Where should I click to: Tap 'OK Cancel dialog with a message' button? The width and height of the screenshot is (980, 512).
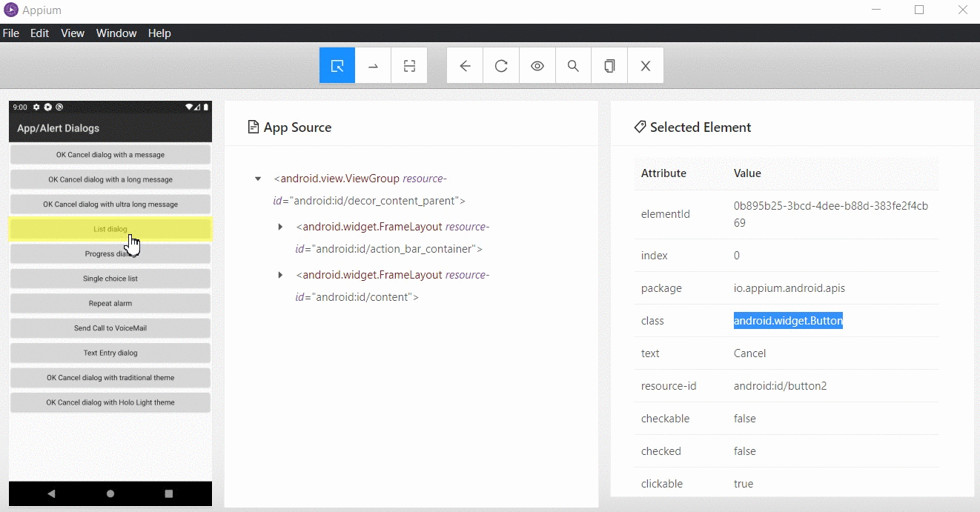(x=110, y=155)
